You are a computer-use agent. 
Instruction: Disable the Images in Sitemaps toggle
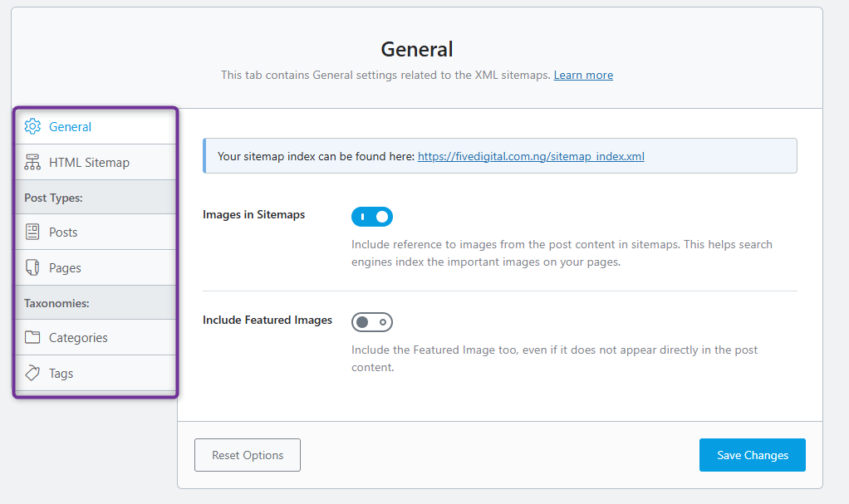coord(372,217)
